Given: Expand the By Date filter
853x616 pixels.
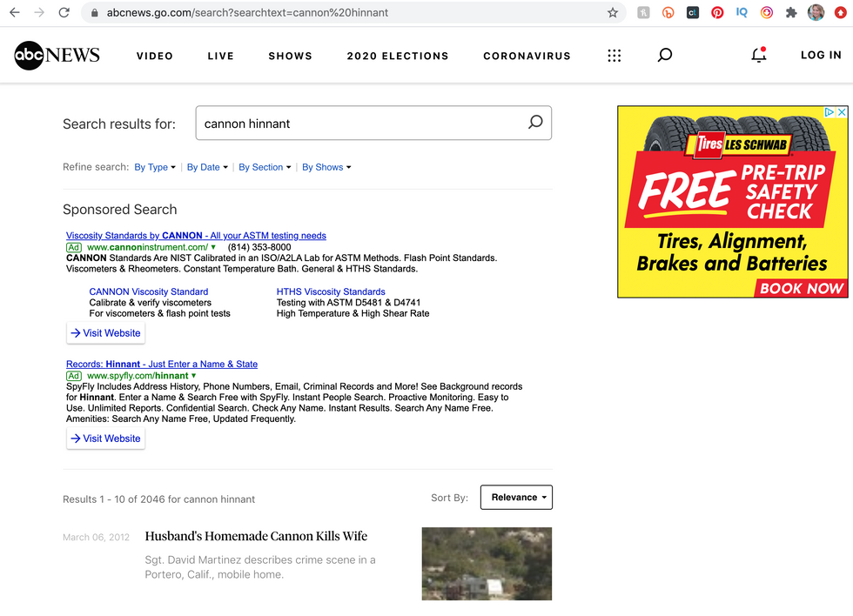Looking at the screenshot, I should tap(207, 167).
